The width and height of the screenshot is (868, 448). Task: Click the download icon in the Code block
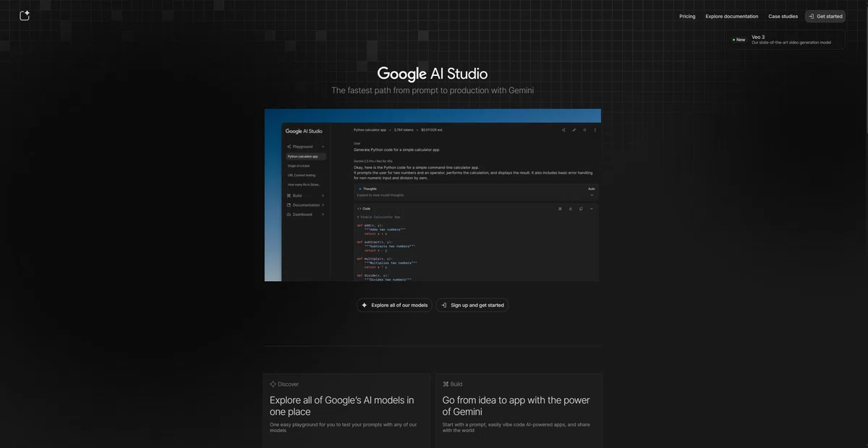coord(570,209)
